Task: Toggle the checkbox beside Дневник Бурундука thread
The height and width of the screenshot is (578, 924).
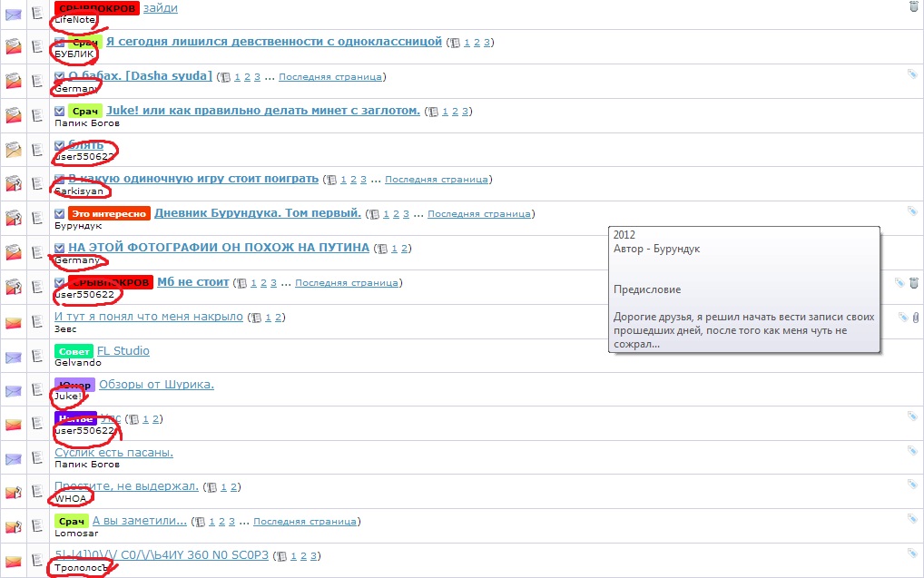Action: (59, 214)
